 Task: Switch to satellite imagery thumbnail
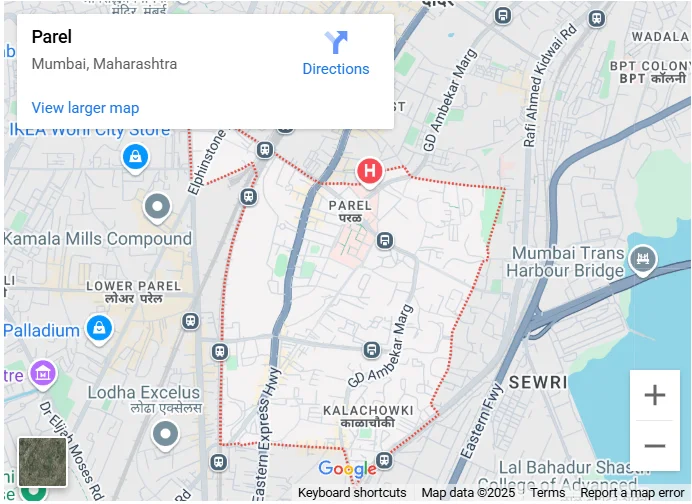(43, 462)
